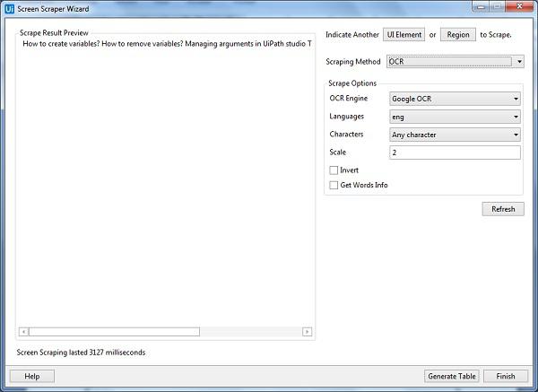Click the Generate Table button

coord(452,376)
